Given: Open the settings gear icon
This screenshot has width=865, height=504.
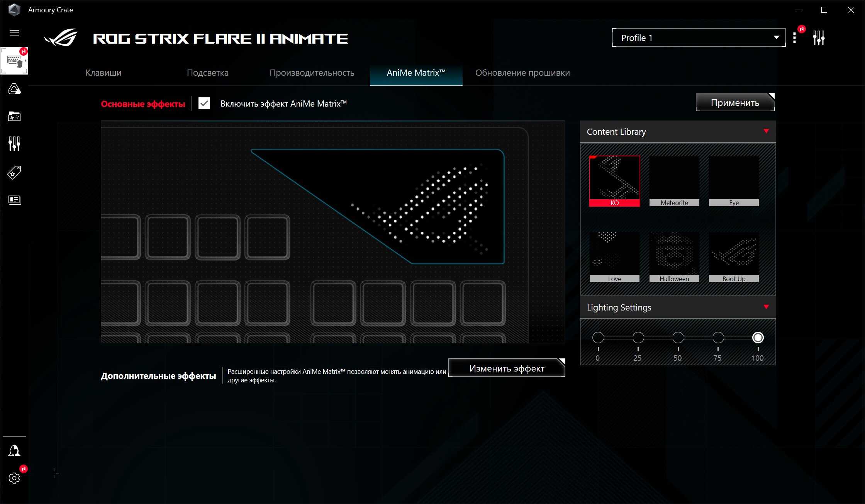Looking at the screenshot, I should tap(14, 478).
